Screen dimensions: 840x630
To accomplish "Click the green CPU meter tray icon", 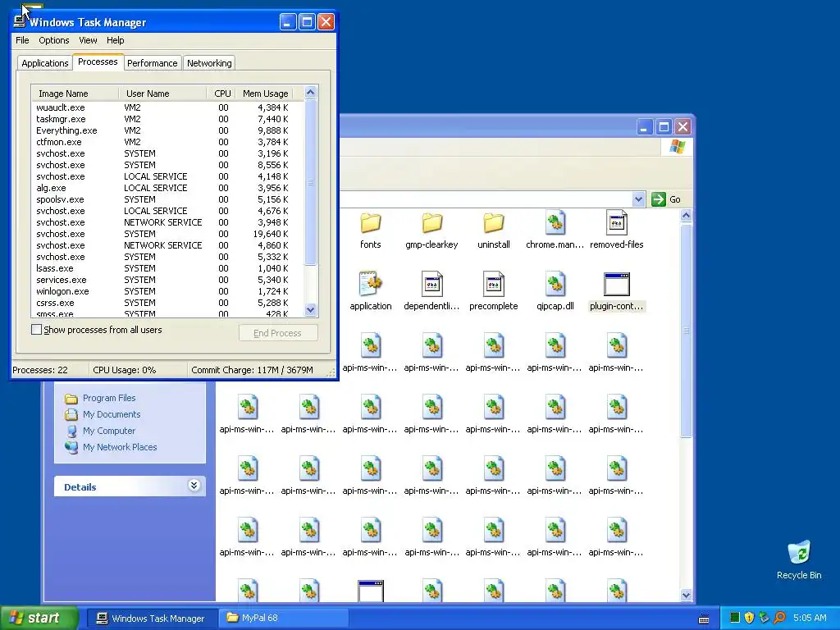I will pos(735,618).
